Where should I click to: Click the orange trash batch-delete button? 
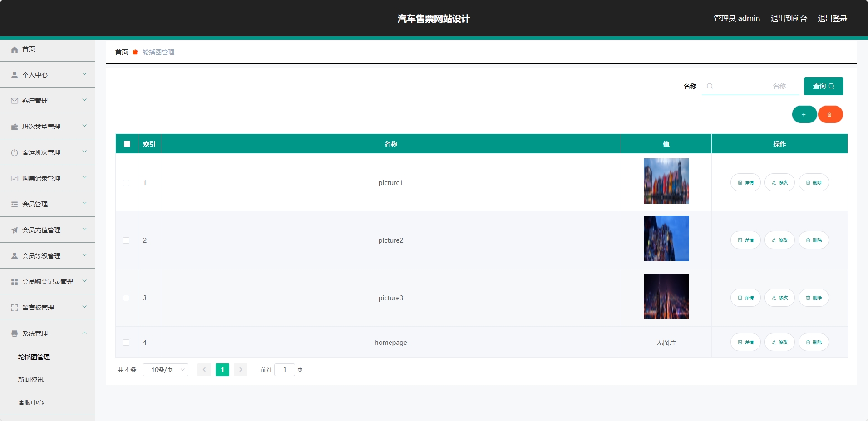[830, 114]
